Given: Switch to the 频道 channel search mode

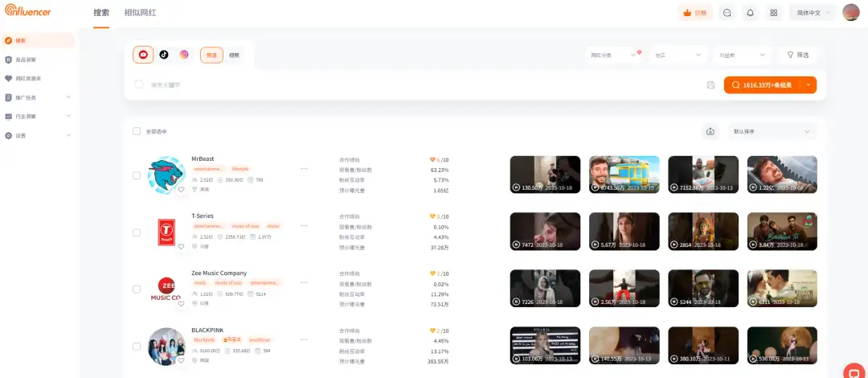Looking at the screenshot, I should point(211,55).
